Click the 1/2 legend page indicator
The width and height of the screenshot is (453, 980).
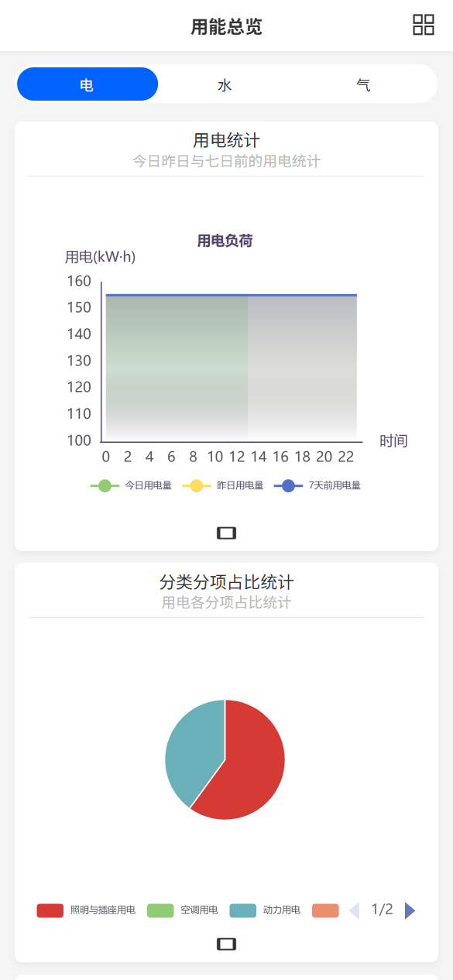click(x=383, y=910)
